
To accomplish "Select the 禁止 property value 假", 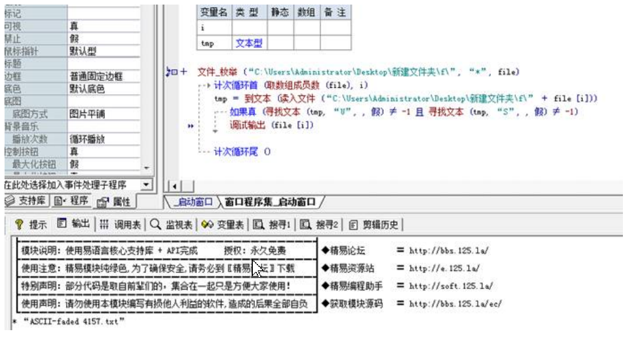I will 104,39.
